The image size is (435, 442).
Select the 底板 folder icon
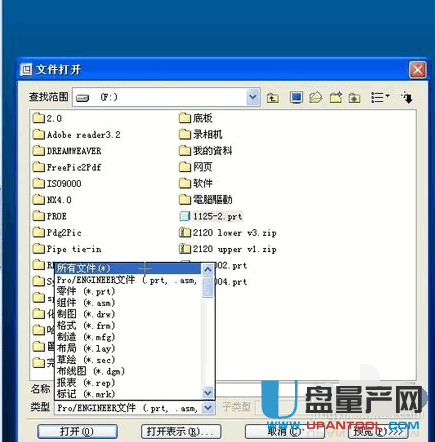point(185,118)
